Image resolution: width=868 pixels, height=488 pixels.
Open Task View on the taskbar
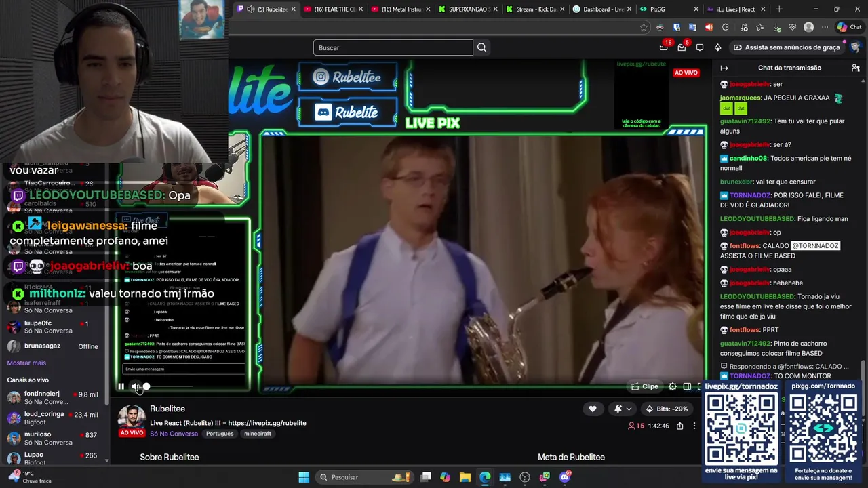pos(425,477)
